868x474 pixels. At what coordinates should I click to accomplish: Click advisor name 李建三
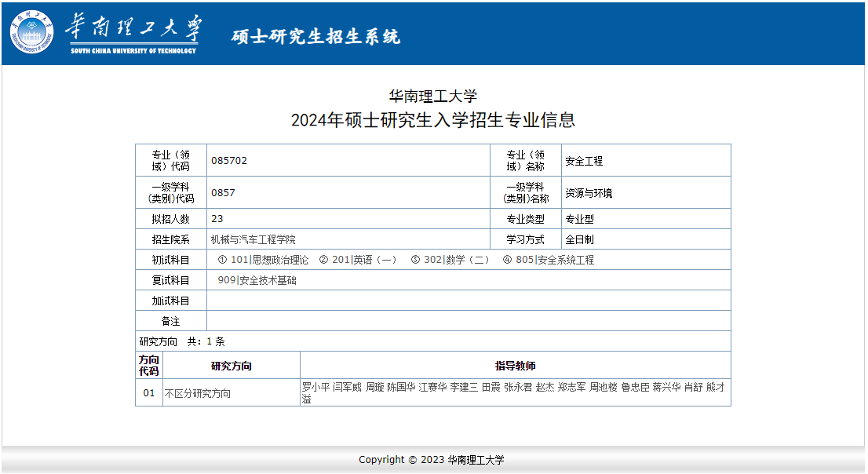(464, 387)
